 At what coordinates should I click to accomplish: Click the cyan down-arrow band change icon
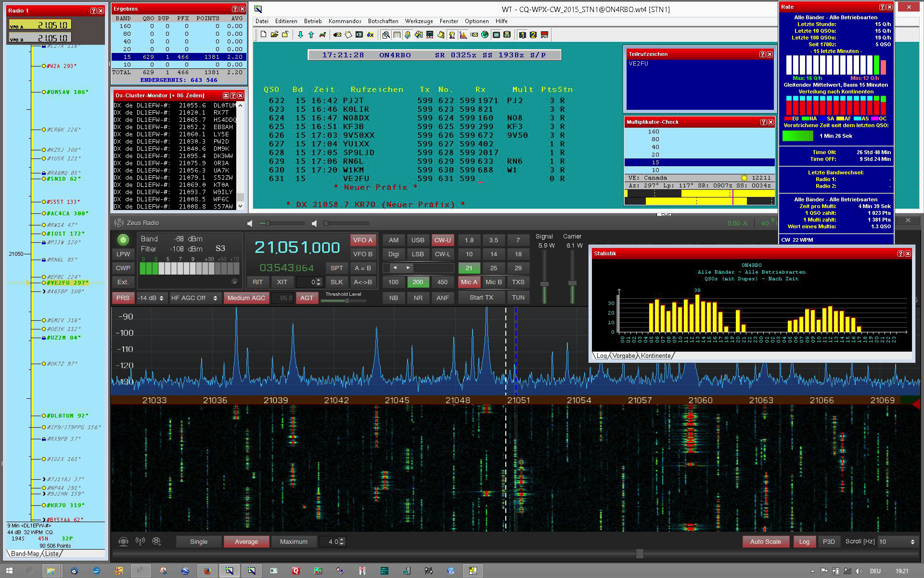[x=300, y=35]
